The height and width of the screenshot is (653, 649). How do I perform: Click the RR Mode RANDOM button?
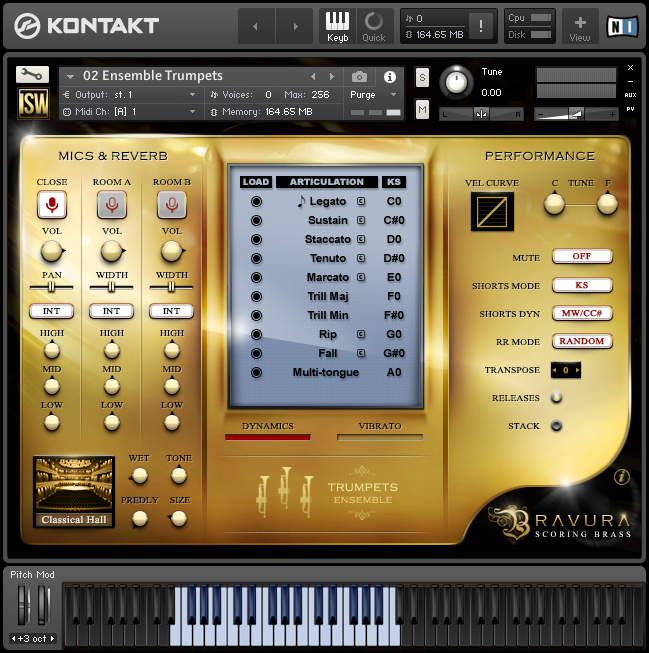coord(582,341)
